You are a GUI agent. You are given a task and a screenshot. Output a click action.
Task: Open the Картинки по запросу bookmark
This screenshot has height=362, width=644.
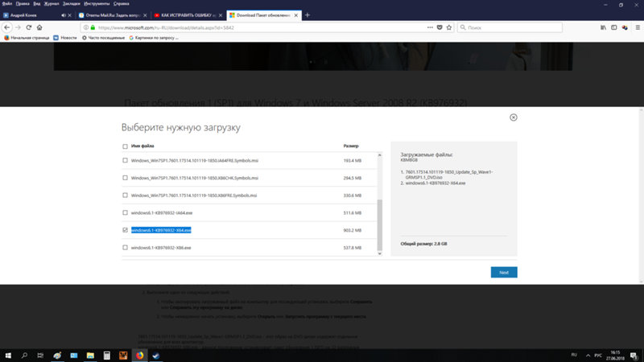pyautogui.click(x=154, y=38)
